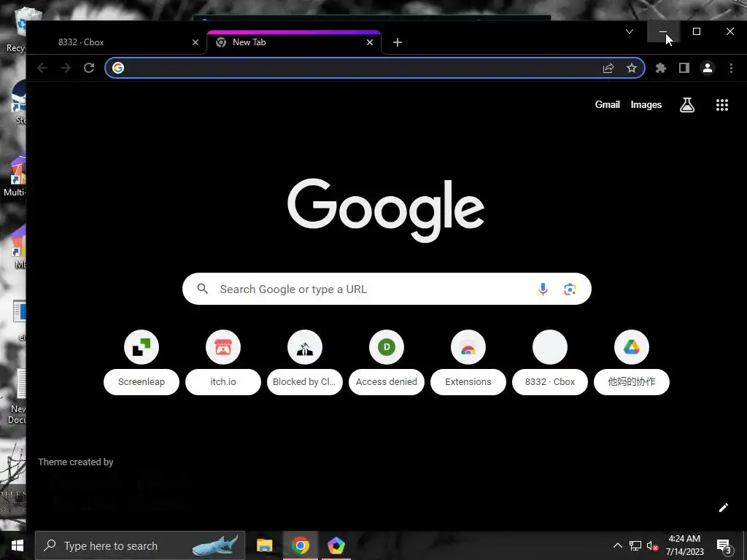747x560 pixels.
Task: Click the itch.io label
Action: point(223,382)
